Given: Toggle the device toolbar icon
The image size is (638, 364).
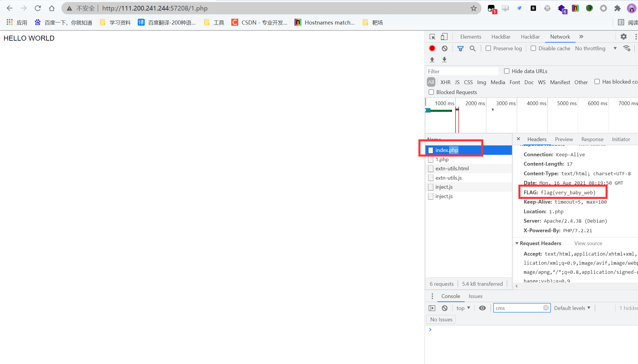Looking at the screenshot, I should click(x=444, y=37).
